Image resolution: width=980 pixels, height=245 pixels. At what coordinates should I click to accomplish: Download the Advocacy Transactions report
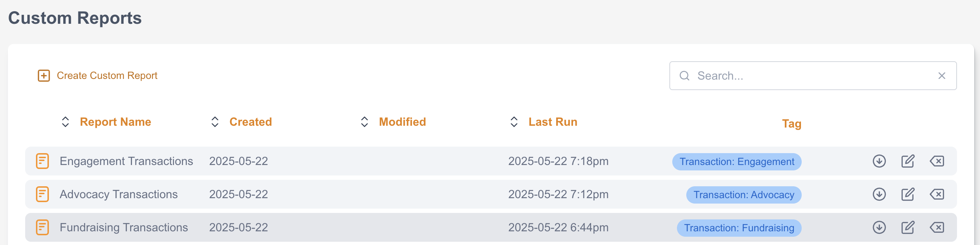(x=879, y=194)
